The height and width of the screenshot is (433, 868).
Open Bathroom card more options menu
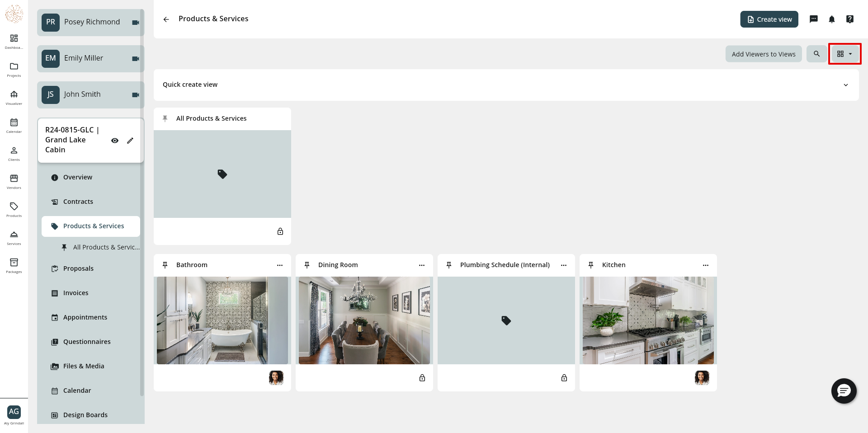[x=280, y=265]
